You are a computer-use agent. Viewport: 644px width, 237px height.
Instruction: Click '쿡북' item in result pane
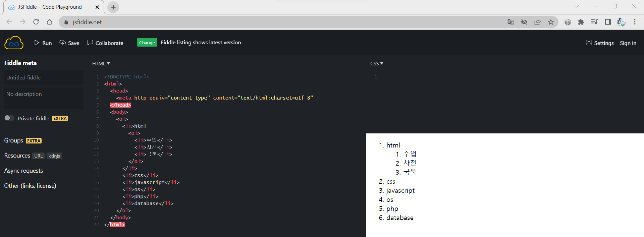(410, 172)
